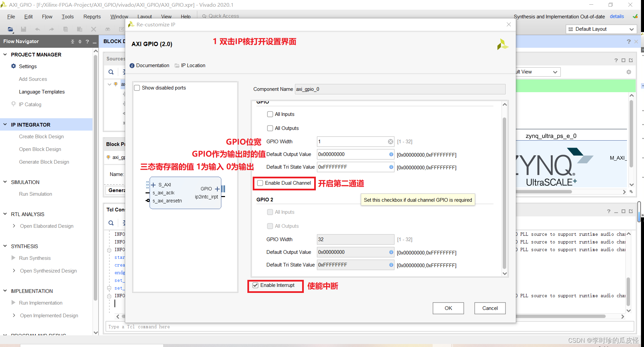Expand Open Synthesized Design
This screenshot has height=347, width=644.
tap(14, 271)
